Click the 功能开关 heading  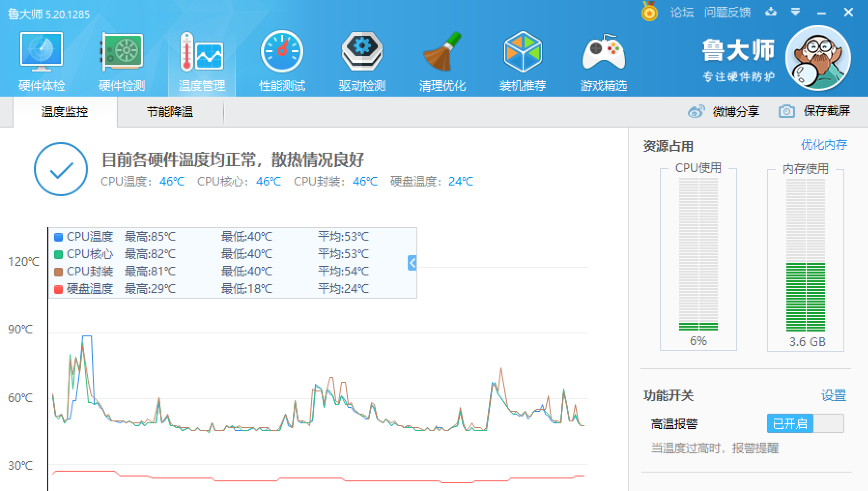tap(669, 396)
